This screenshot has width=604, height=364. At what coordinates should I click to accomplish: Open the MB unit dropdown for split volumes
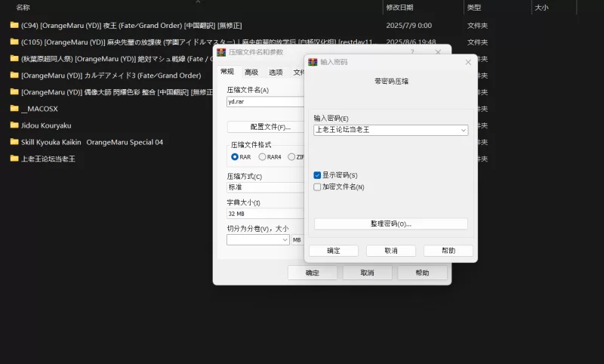point(297,239)
